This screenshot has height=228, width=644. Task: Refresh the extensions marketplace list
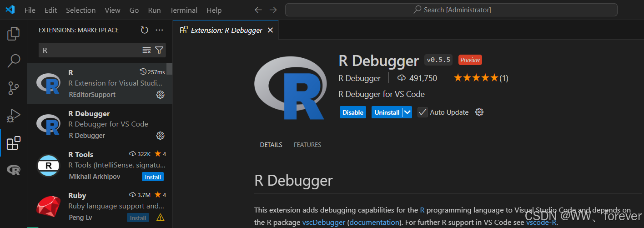(144, 30)
